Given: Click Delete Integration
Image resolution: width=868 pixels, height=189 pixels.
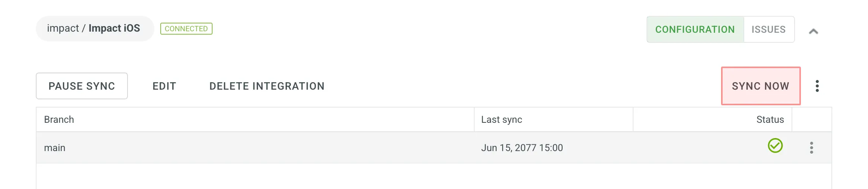Looking at the screenshot, I should point(267,86).
